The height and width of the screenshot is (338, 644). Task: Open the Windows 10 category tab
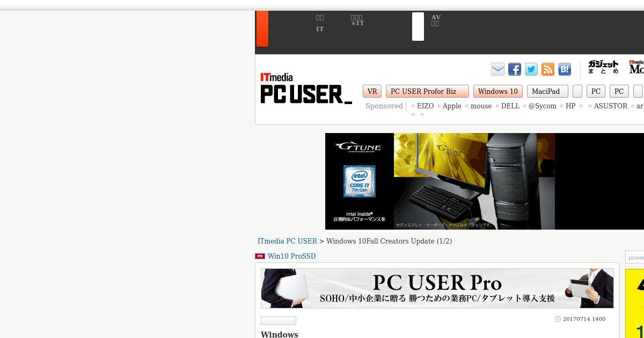click(x=497, y=91)
